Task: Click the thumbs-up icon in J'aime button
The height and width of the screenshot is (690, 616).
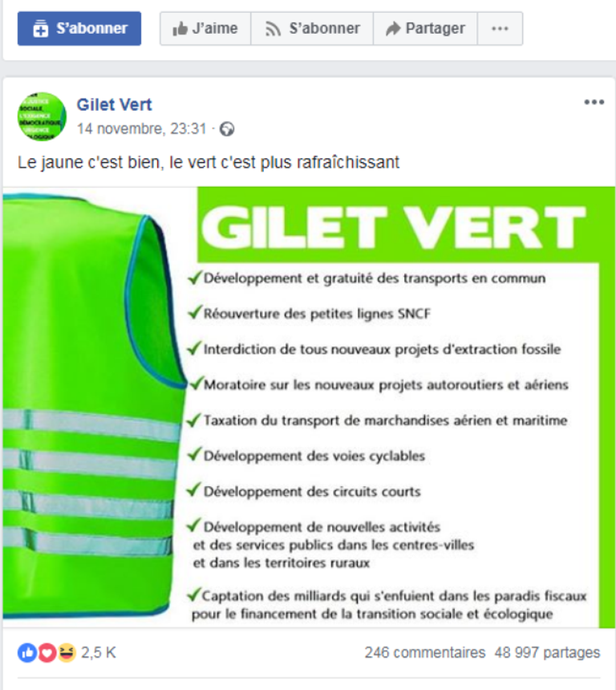Action: (180, 29)
